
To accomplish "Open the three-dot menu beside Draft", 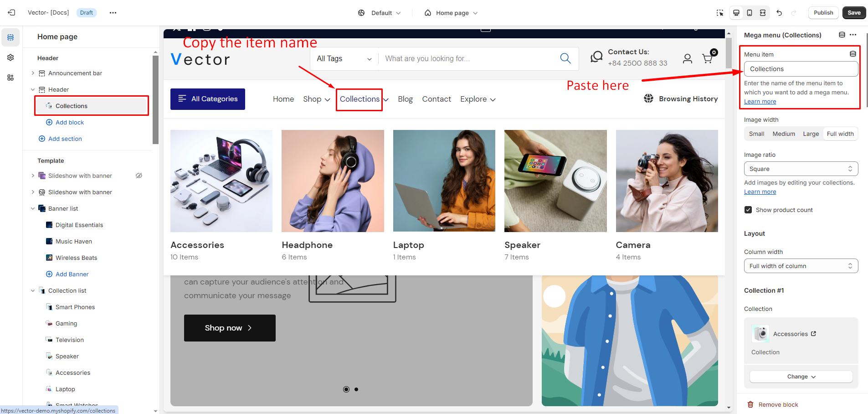I will tap(113, 13).
